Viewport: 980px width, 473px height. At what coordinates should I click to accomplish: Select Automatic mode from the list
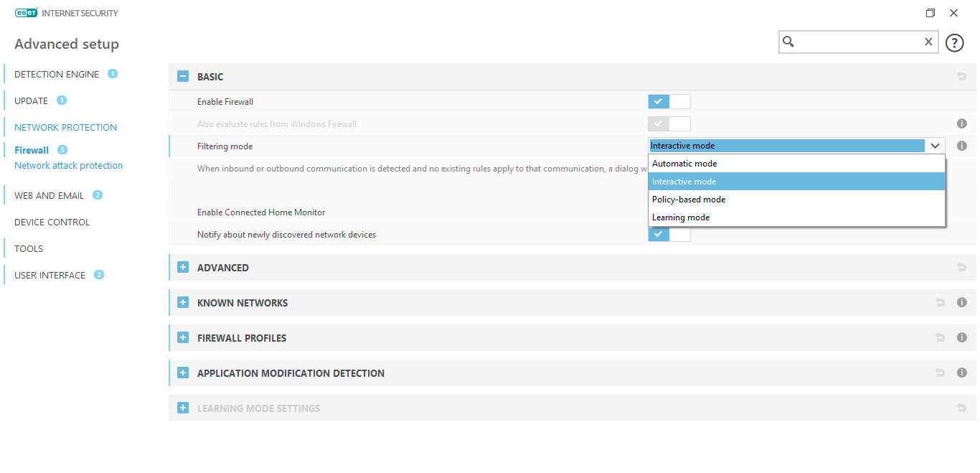(x=684, y=164)
